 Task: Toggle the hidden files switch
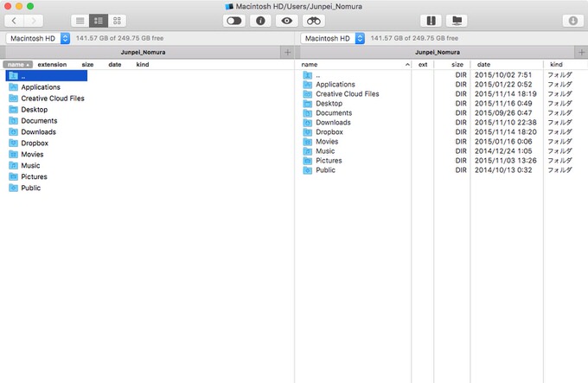tap(233, 20)
